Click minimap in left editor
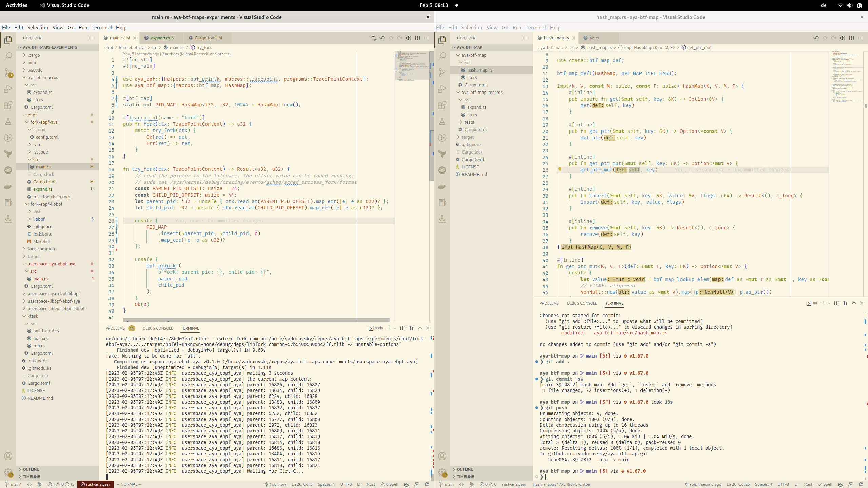This screenshot has width=868, height=488. pyautogui.click(x=412, y=66)
